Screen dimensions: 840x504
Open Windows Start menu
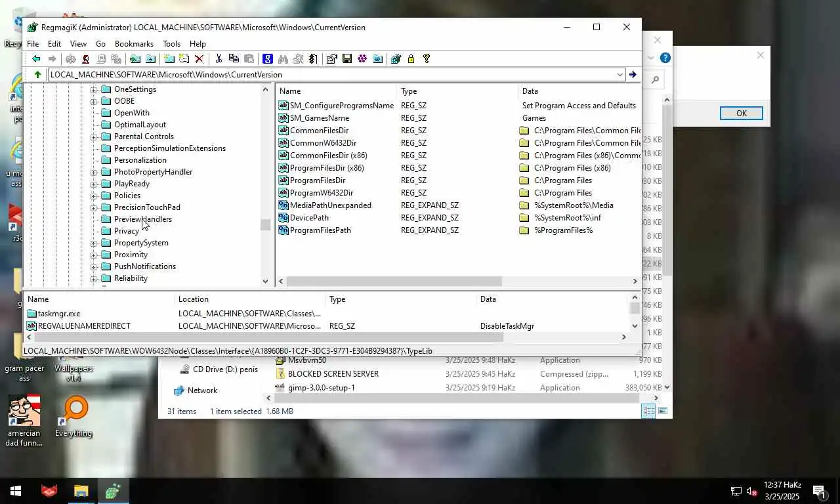[x=16, y=491]
